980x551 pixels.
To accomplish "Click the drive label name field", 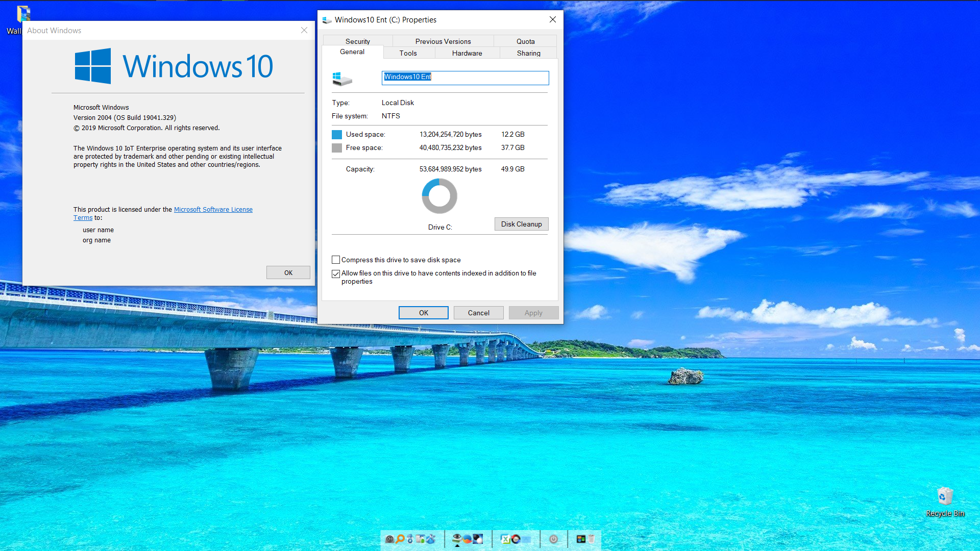I will pyautogui.click(x=465, y=78).
